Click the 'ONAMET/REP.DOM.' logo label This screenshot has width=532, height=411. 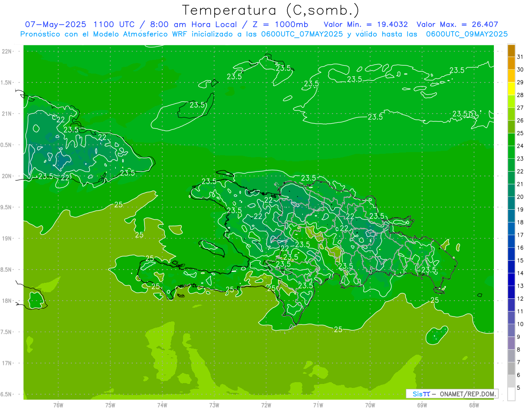(x=467, y=394)
